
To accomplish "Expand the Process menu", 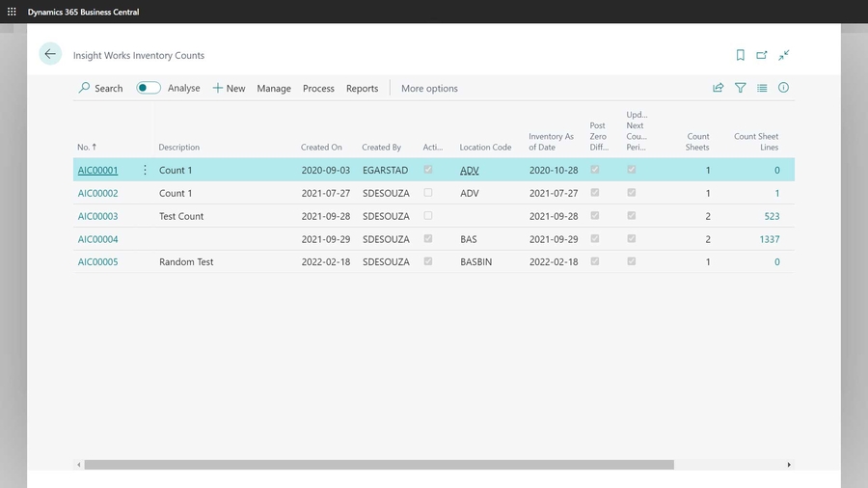I will [x=318, y=89].
